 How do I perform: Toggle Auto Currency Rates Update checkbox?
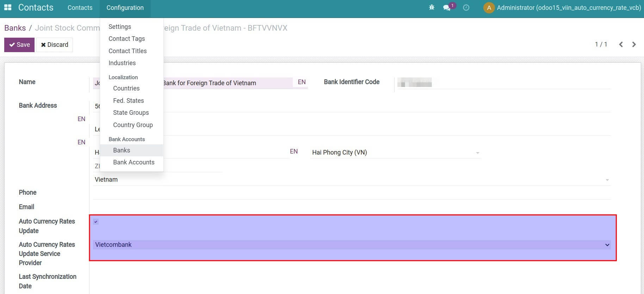click(x=96, y=222)
